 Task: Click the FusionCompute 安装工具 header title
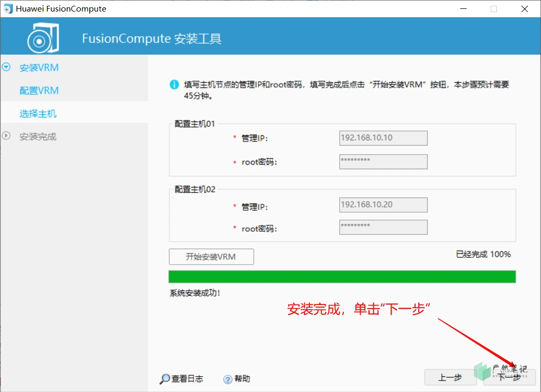point(152,38)
